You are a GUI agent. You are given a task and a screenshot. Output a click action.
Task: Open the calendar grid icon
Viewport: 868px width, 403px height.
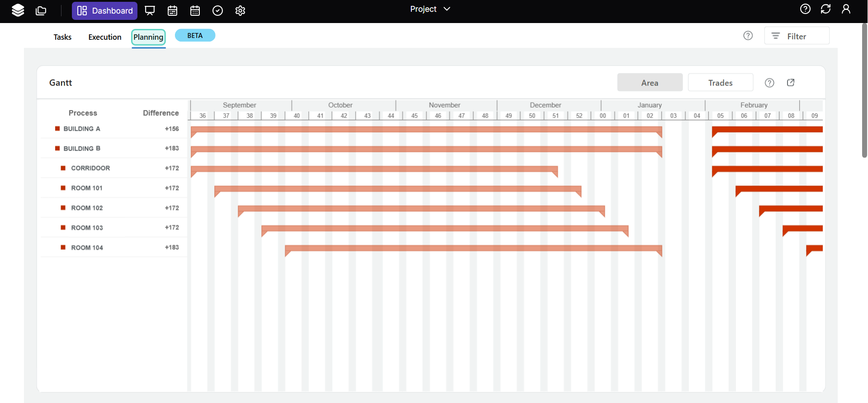click(x=195, y=10)
